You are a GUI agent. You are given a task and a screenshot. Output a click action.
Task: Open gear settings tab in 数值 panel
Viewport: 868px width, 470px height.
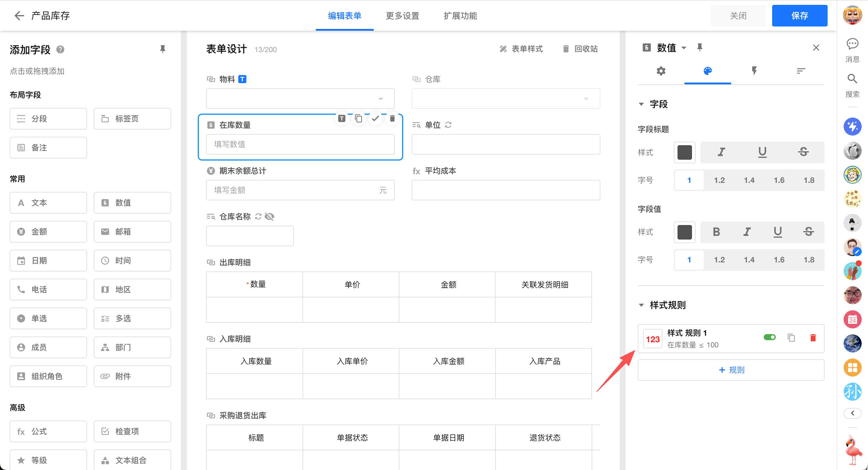click(x=661, y=71)
